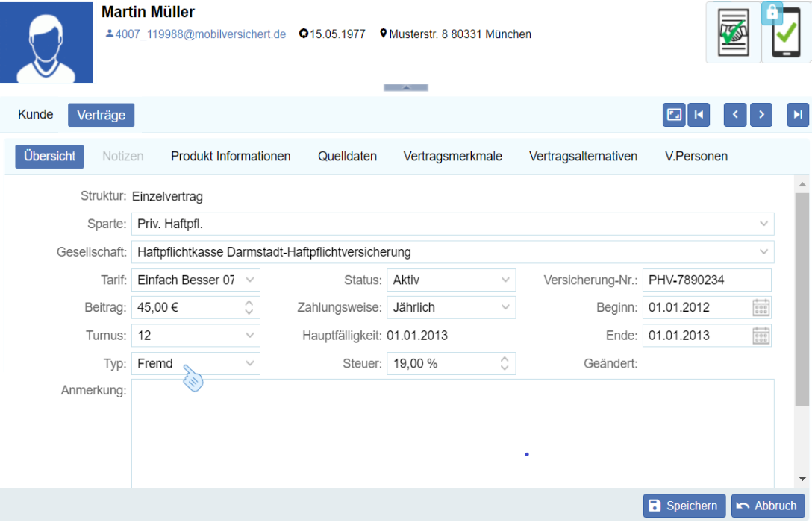Save changes with Speichern button
The width and height of the screenshot is (812, 522).
point(684,506)
